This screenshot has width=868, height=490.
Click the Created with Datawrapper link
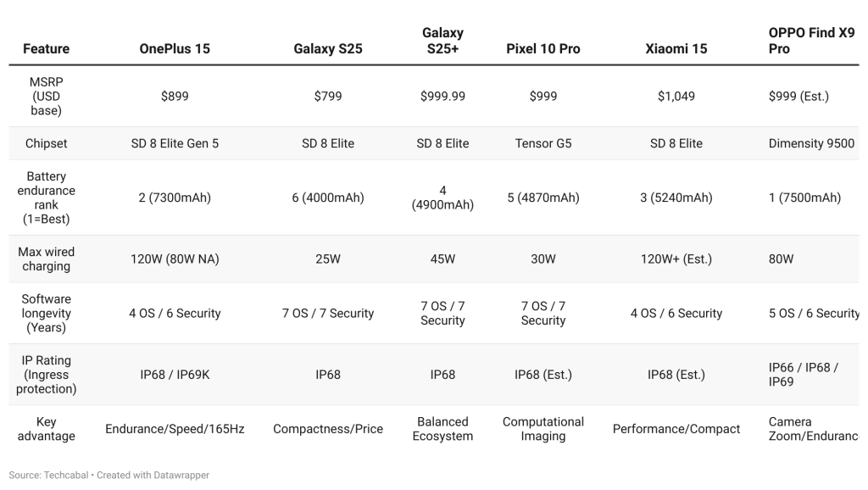click(x=153, y=475)
